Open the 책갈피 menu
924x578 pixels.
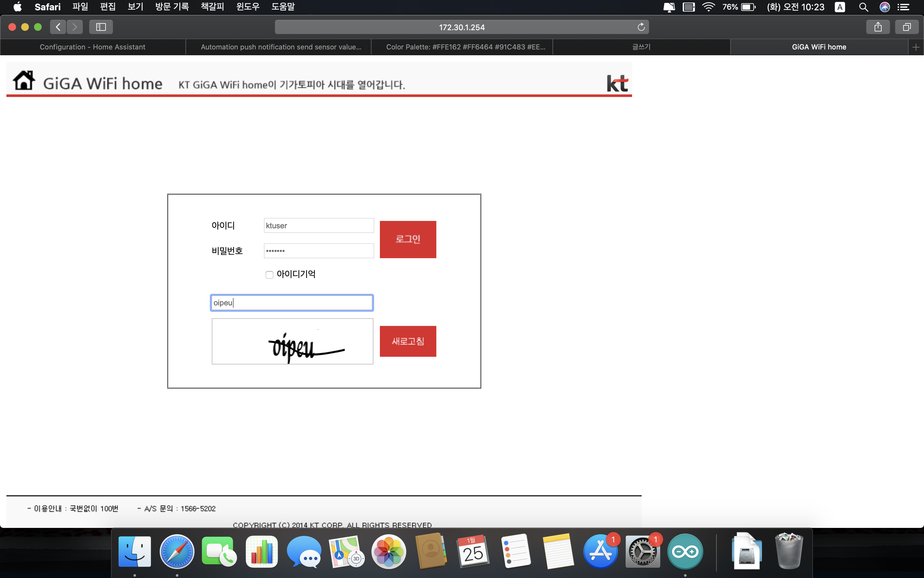click(212, 7)
